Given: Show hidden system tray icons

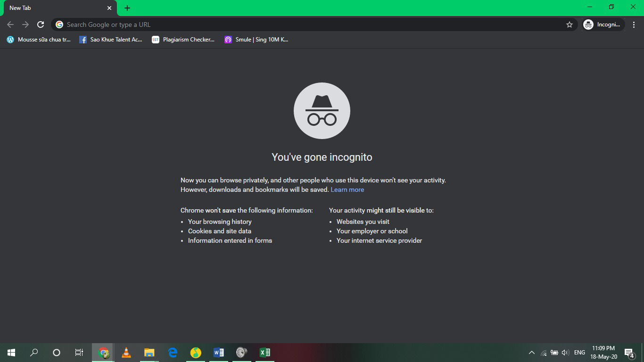Looking at the screenshot, I should coord(531,353).
